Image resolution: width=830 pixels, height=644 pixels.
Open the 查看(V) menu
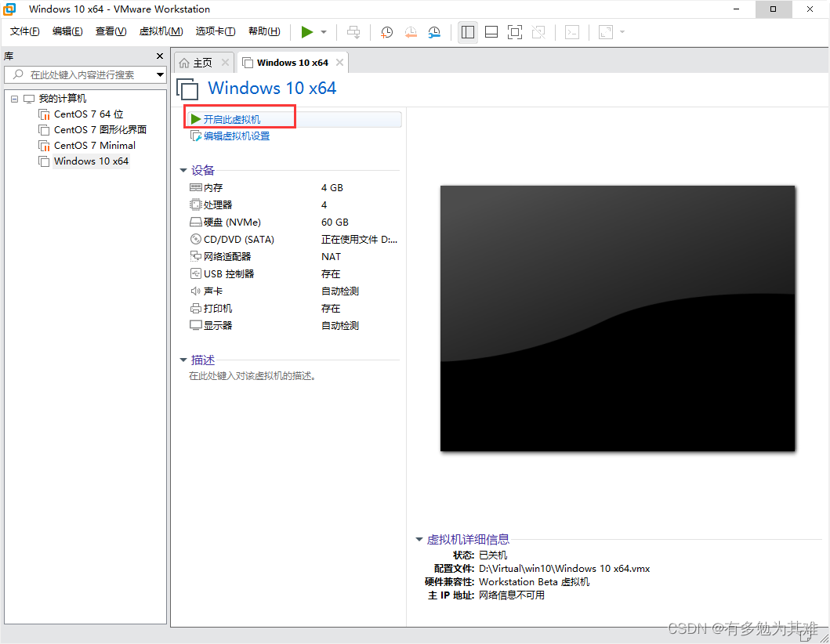pyautogui.click(x=111, y=31)
